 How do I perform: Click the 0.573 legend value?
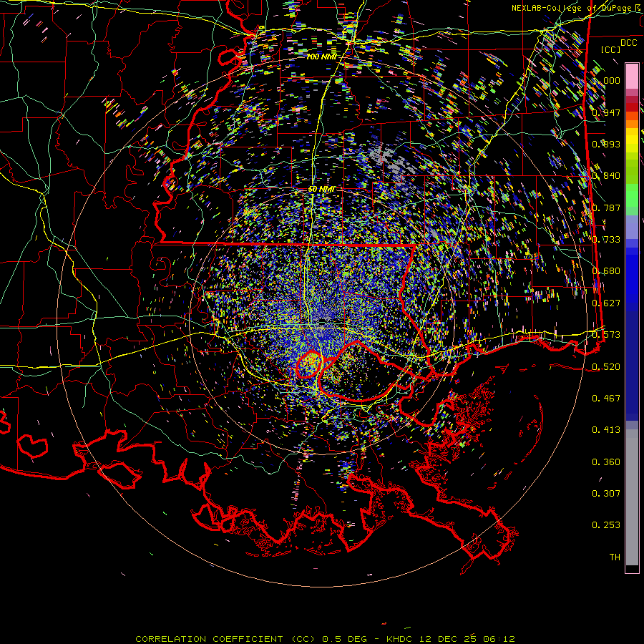606,335
